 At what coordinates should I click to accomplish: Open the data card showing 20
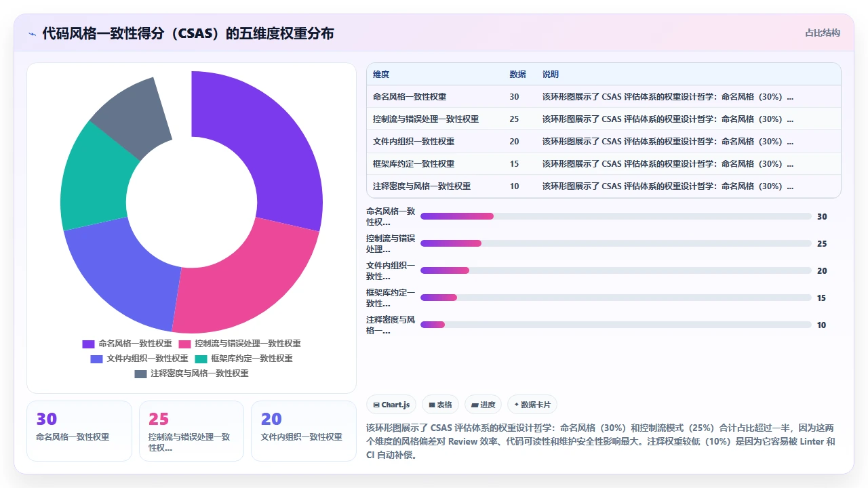click(x=304, y=431)
